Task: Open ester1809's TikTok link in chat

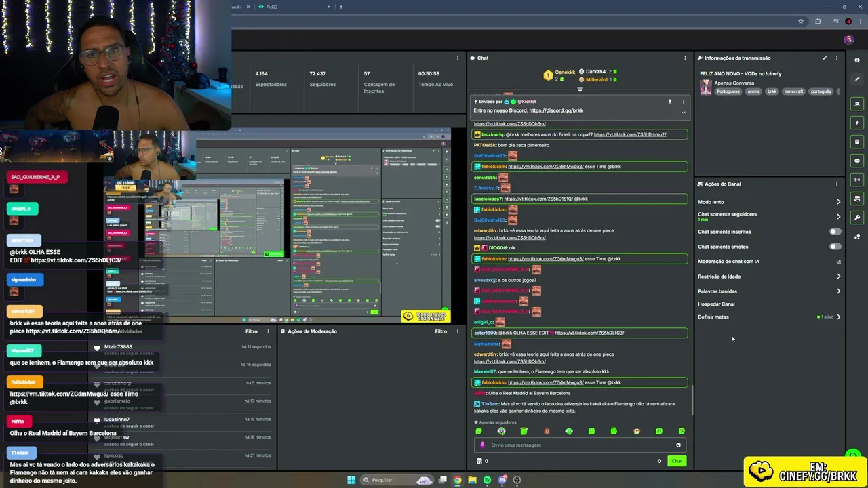Action: click(x=589, y=333)
